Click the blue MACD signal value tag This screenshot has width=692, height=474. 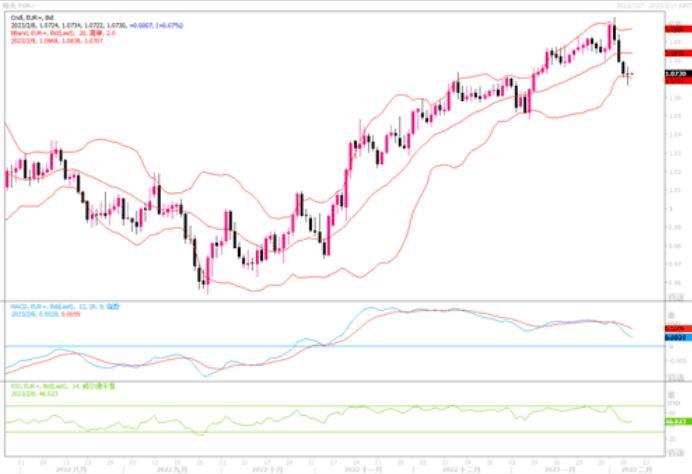(x=673, y=338)
